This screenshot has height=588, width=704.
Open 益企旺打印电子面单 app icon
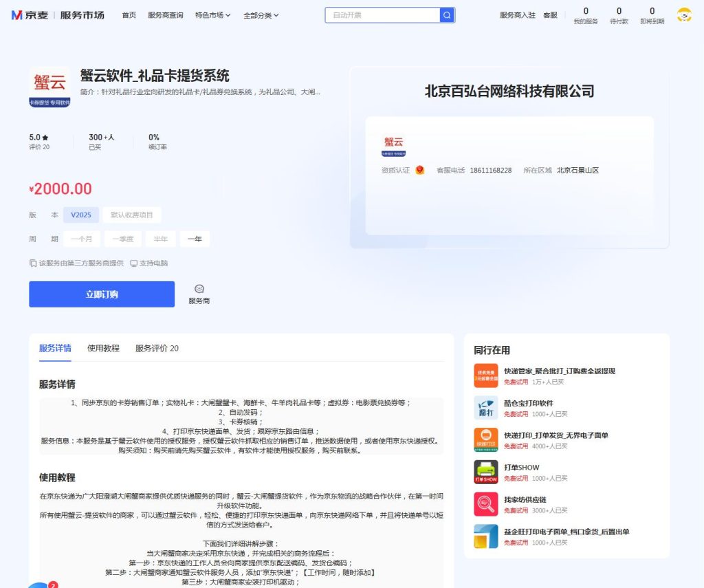(x=486, y=536)
